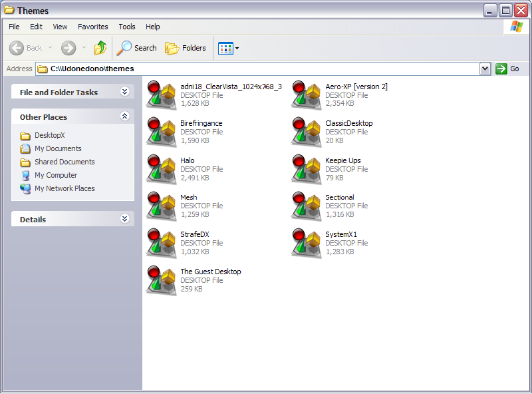Click the Up folder navigation icon

tap(101, 48)
